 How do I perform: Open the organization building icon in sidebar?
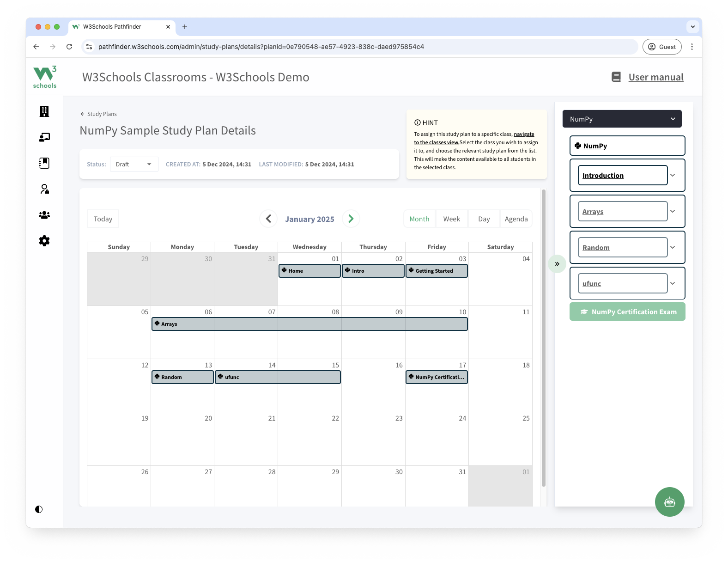click(x=44, y=111)
